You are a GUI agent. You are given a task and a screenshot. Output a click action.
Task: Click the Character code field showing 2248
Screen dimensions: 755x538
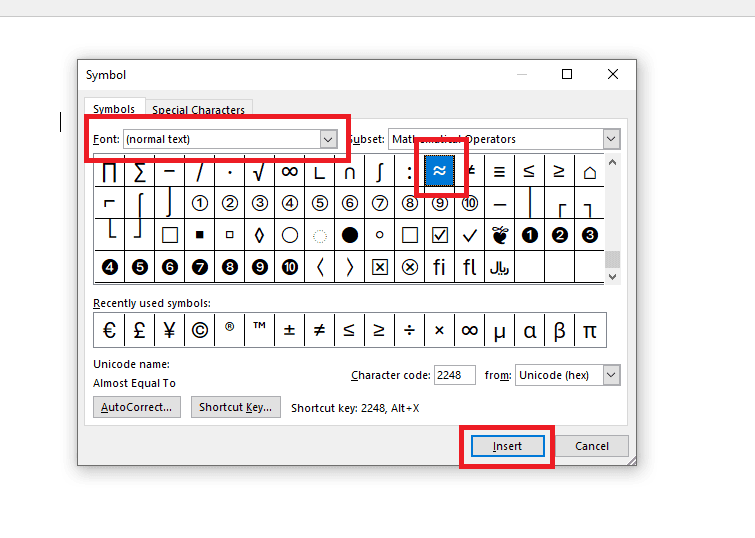[455, 375]
